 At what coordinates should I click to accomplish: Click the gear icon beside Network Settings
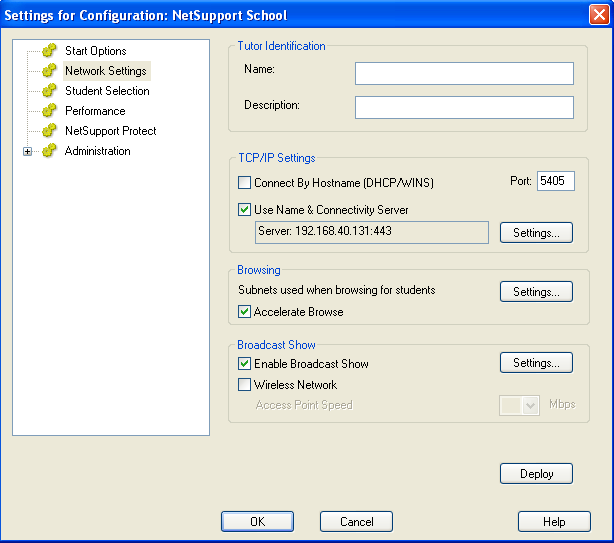tap(49, 70)
